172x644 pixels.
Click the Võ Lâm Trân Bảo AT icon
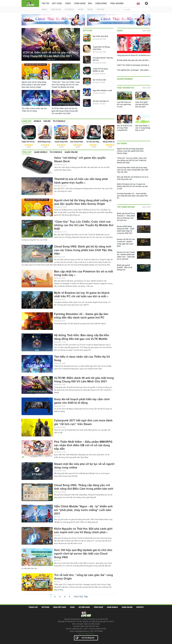pos(87,103)
